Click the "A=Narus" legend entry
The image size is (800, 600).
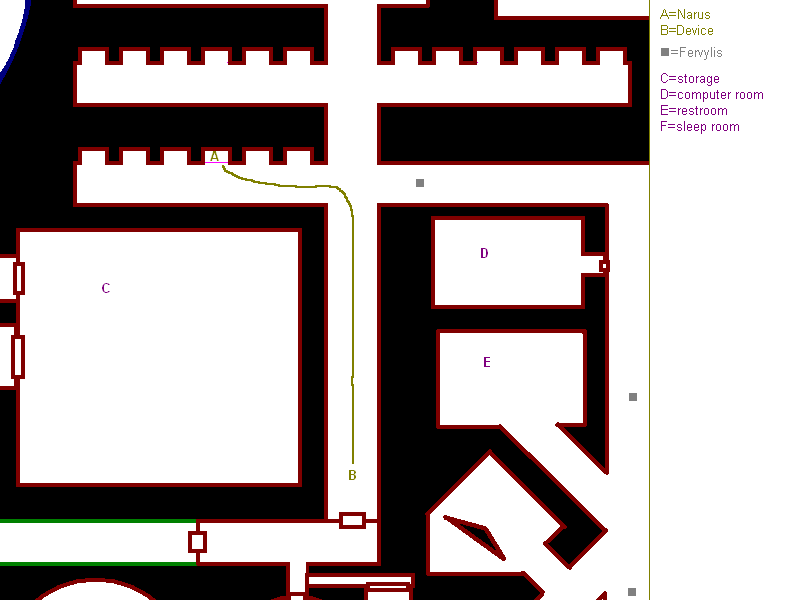685,15
